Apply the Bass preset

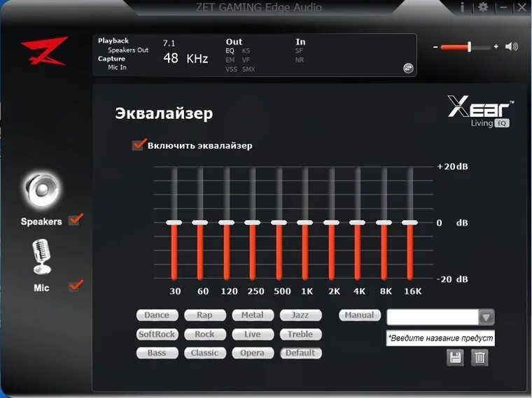coord(157,353)
